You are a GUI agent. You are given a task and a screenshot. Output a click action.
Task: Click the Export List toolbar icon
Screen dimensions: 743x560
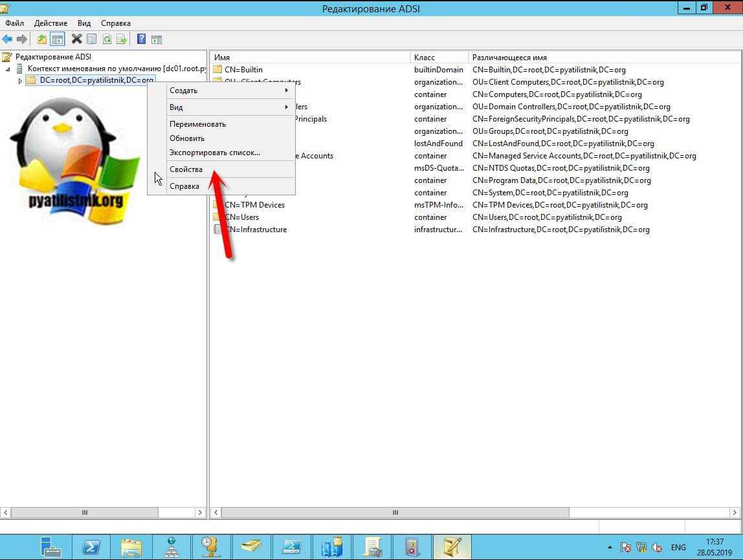[121, 39]
